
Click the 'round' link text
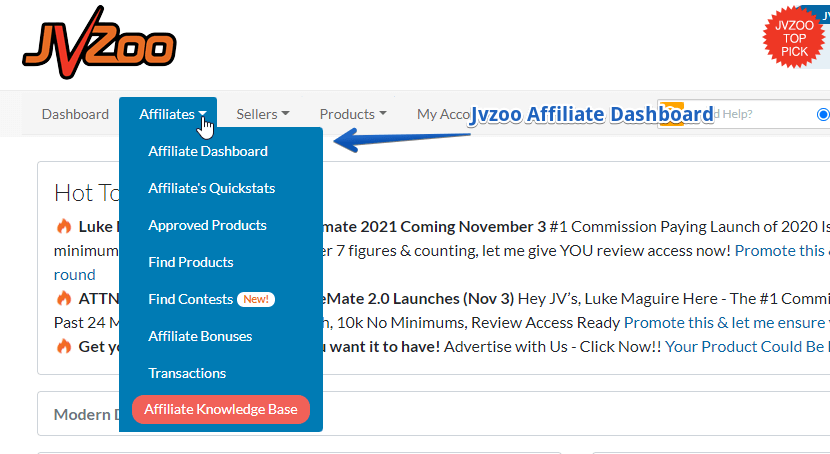coord(75,275)
